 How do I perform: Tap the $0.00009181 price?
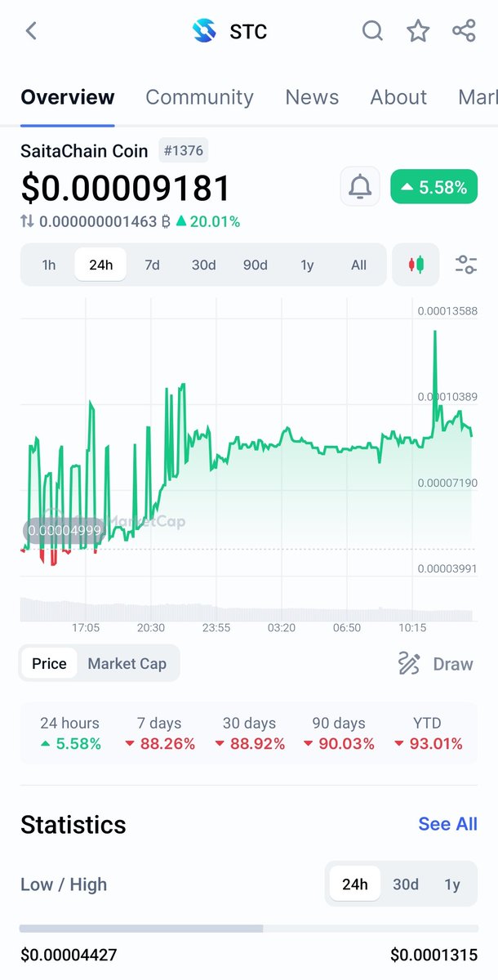126,188
